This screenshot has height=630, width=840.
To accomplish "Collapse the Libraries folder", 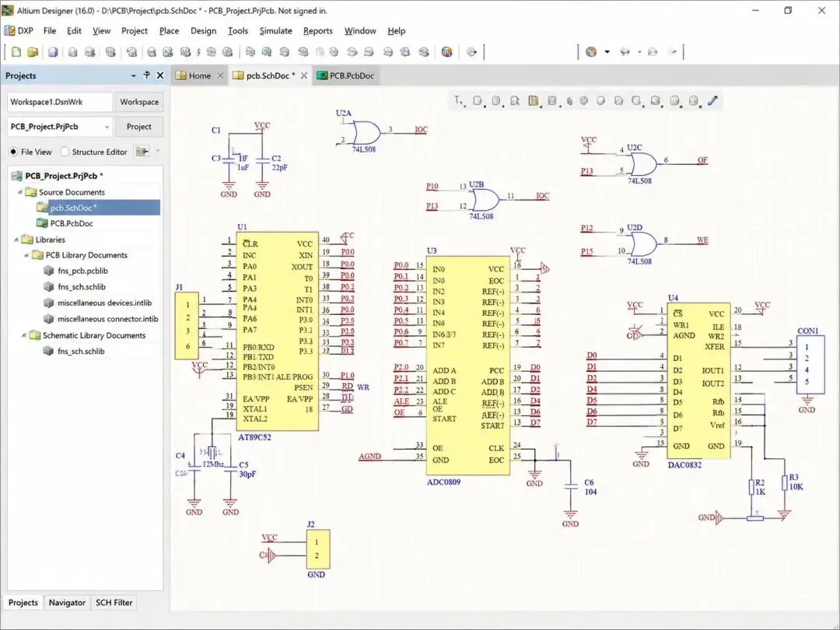I will pyautogui.click(x=16, y=240).
